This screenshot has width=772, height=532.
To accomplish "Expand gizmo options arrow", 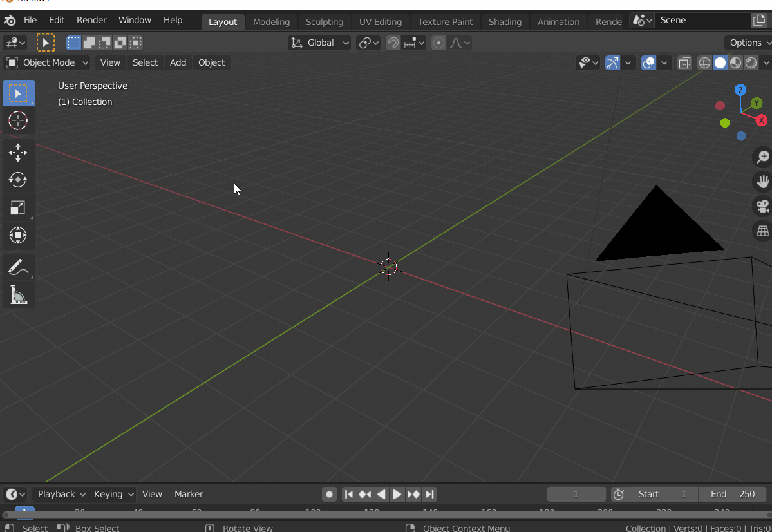I will [x=628, y=63].
